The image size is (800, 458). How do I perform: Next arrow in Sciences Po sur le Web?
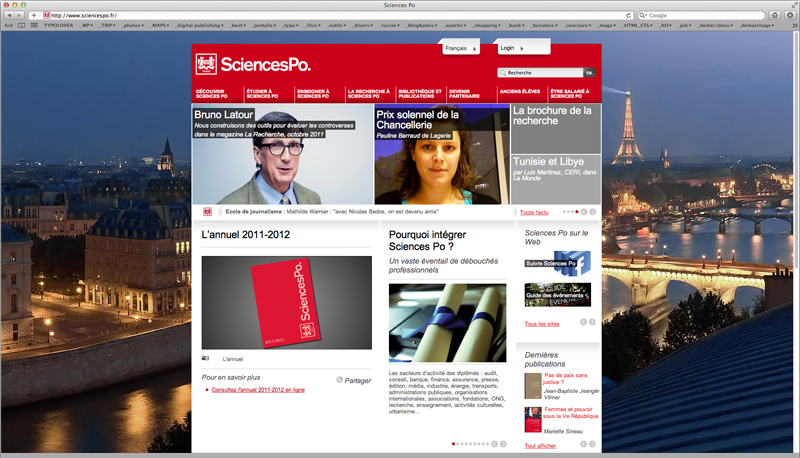tap(592, 322)
